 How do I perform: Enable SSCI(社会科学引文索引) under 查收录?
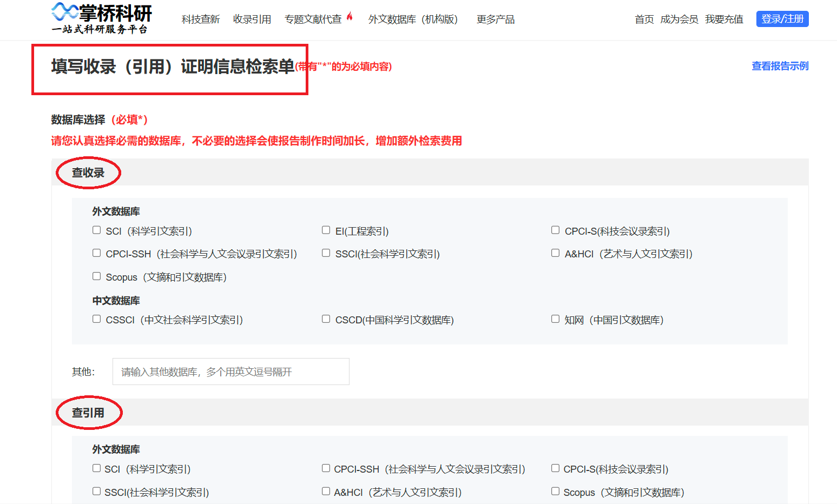pos(326,252)
